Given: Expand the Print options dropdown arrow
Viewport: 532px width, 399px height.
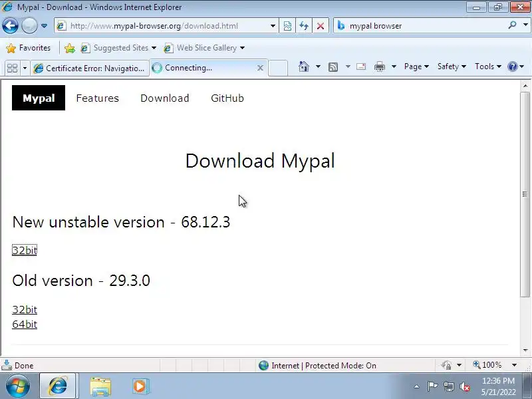Looking at the screenshot, I should [394, 66].
